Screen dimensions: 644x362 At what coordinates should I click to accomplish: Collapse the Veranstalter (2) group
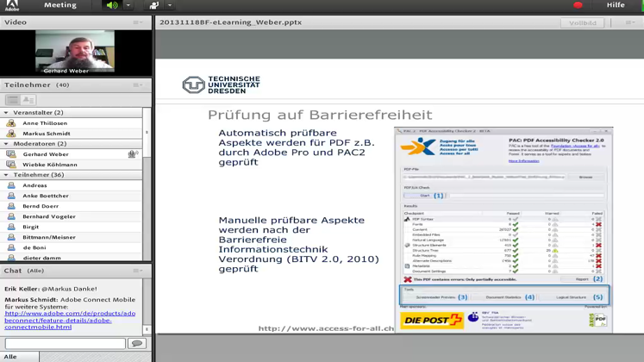6,112
